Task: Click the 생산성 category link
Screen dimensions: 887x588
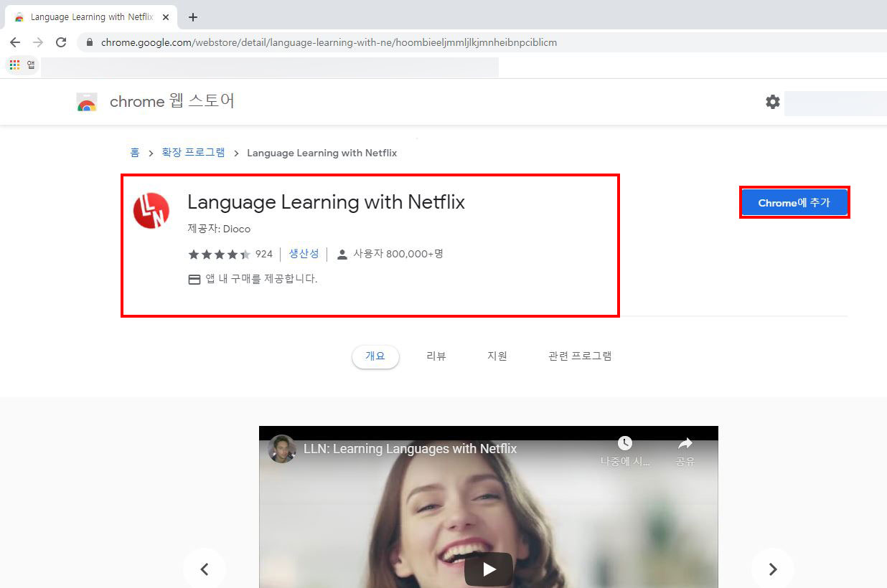Action: pos(304,254)
